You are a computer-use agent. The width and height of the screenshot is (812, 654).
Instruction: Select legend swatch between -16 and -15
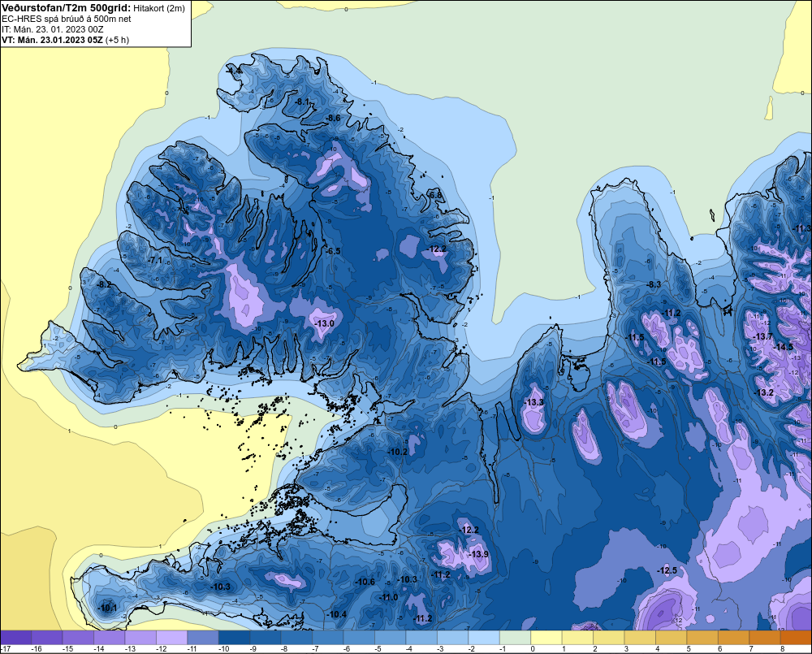coord(46,638)
